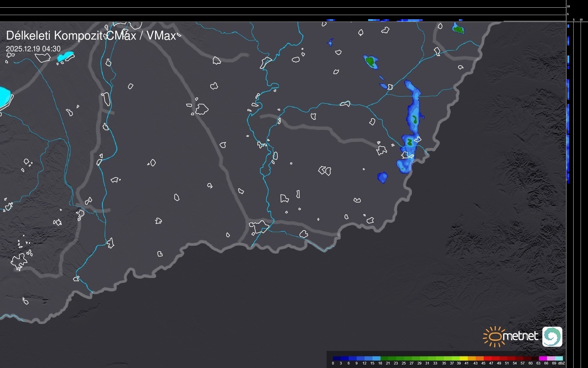Click the Délkeleti Kompozit CMax / VMax title
588x368 pixels.
(x=91, y=36)
